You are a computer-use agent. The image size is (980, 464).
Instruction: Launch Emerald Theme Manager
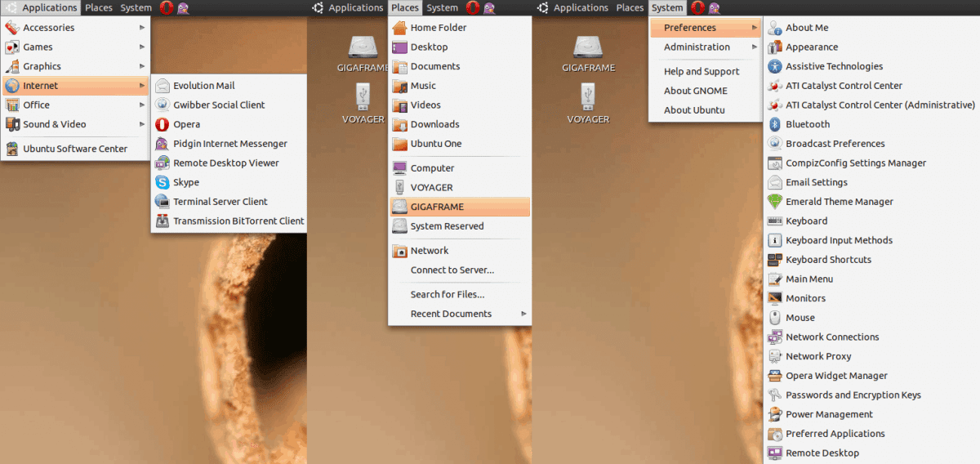coord(839,202)
